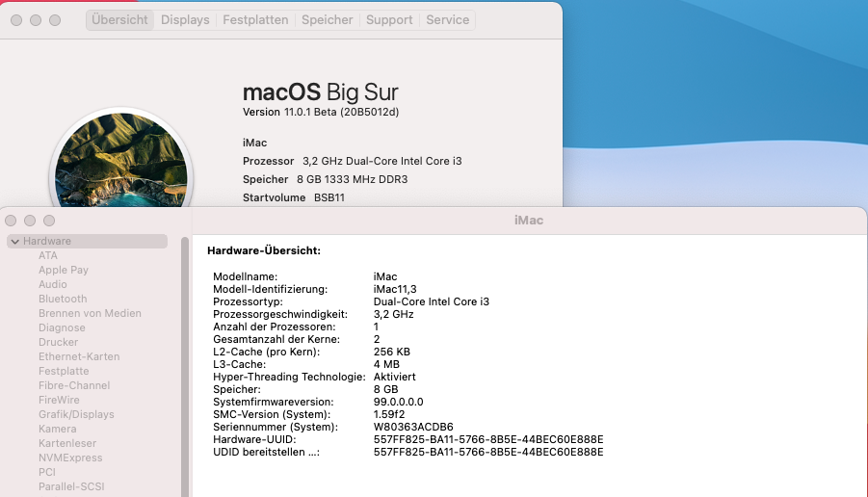Viewport: 868px width, 497px height.
Task: Select Ethernet-Karten in the sidebar
Action: coord(79,356)
